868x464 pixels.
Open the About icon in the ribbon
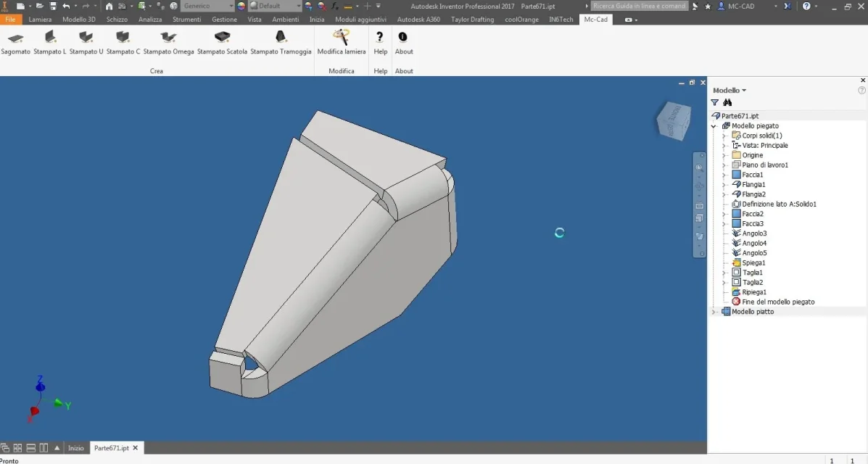pos(404,43)
